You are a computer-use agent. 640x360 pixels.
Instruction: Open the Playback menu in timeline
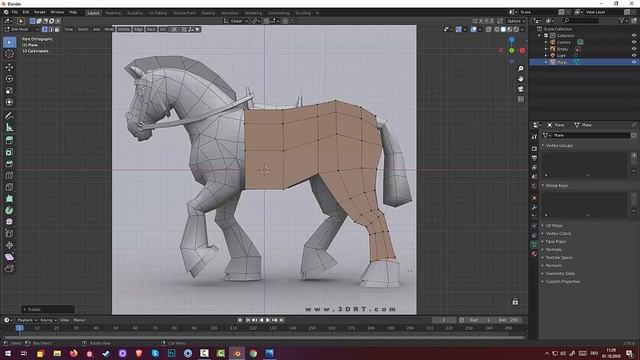point(27,320)
